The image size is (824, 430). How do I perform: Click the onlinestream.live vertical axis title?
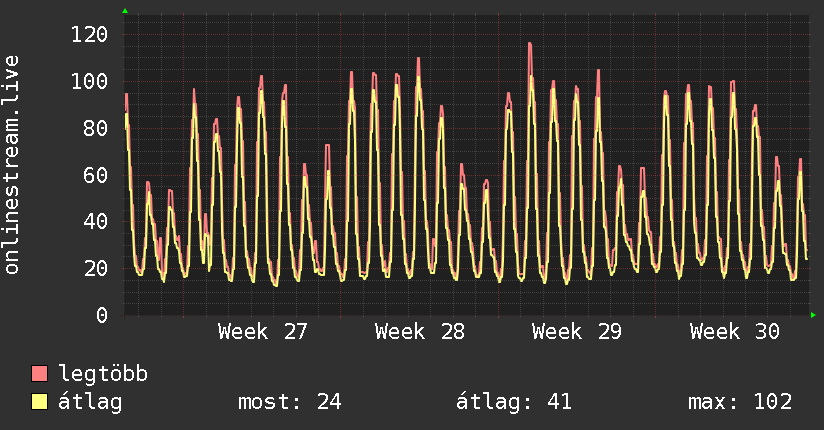[x=11, y=165]
